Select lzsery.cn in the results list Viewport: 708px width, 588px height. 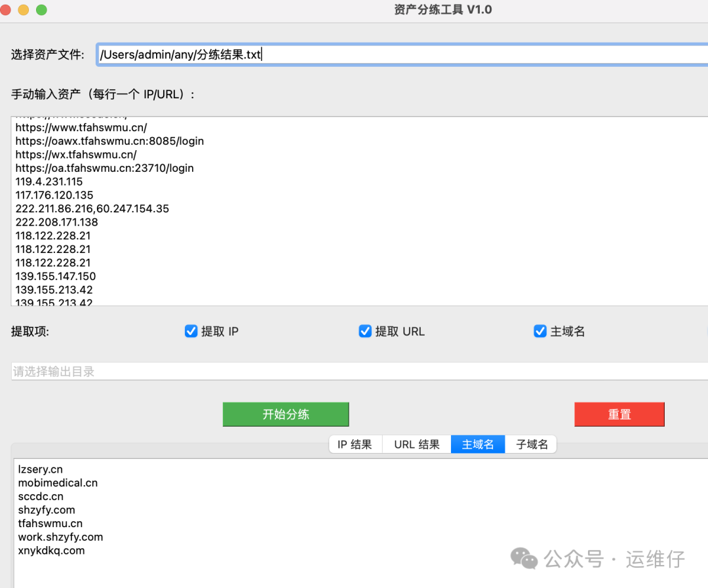point(41,469)
